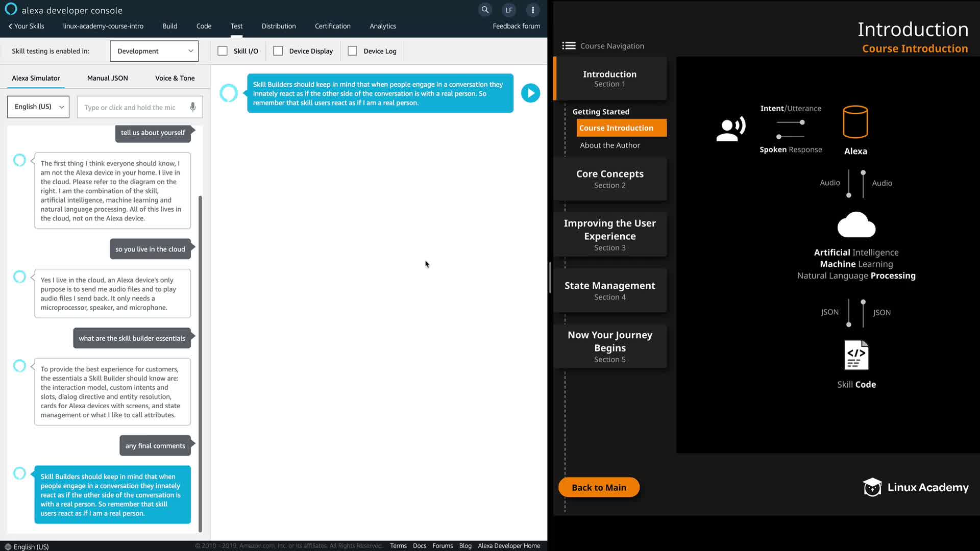980x551 pixels.
Task: Click the Skill Code file icon
Action: click(x=856, y=355)
